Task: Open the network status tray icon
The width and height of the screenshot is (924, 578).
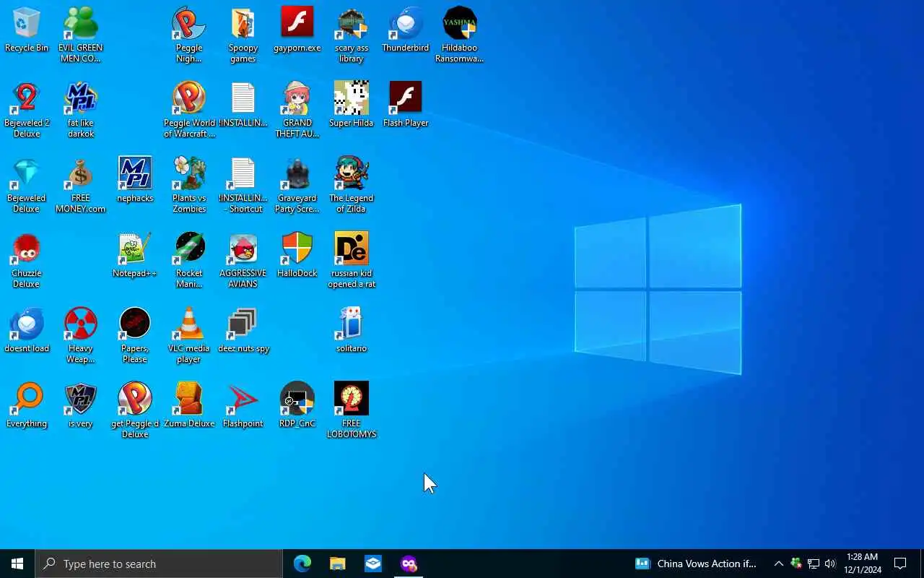Action: 814,564
